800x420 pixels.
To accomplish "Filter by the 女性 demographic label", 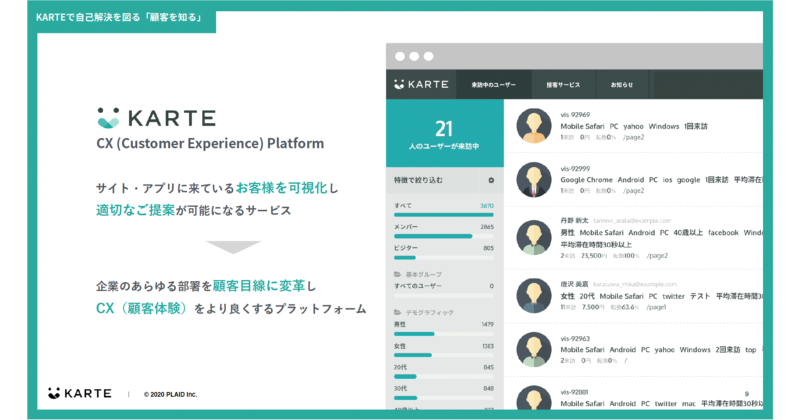I will tap(400, 346).
